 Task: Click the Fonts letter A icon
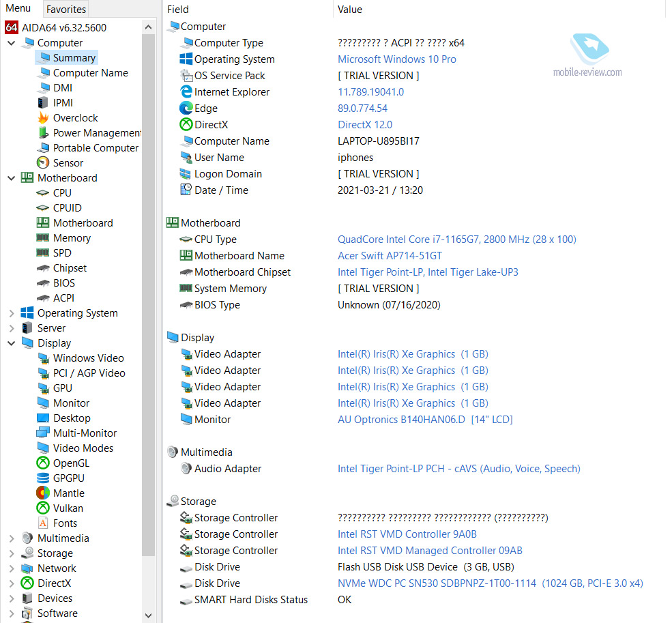tap(43, 523)
